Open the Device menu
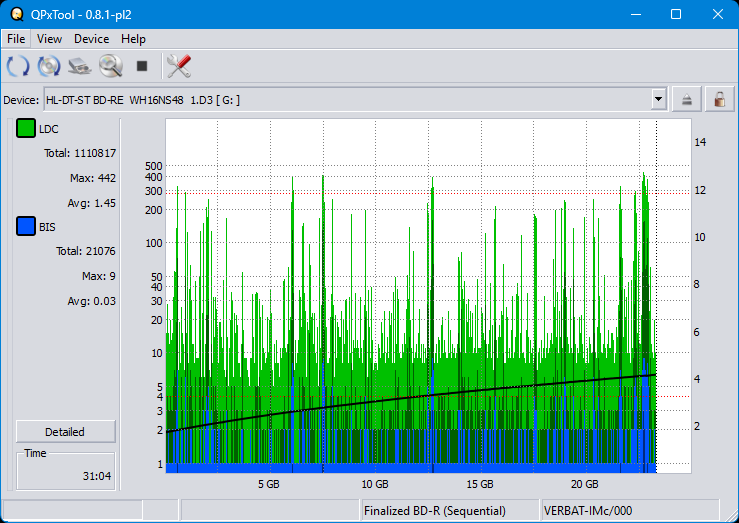 coord(91,39)
